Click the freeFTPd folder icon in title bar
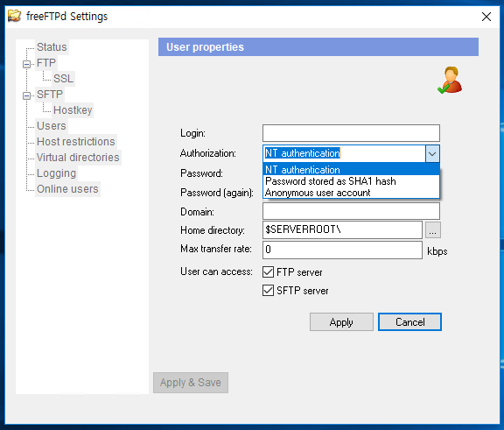Screen dimensions: 504x430 pyautogui.click(x=14, y=16)
